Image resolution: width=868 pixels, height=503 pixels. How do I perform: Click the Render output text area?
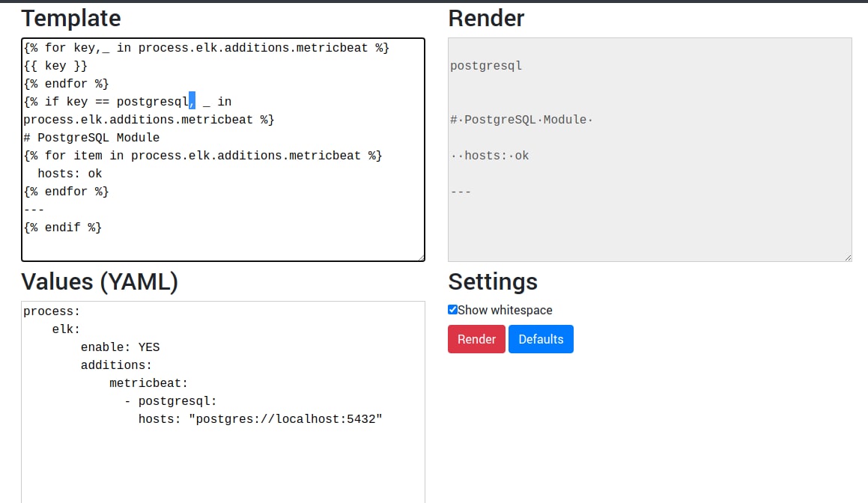[650, 150]
